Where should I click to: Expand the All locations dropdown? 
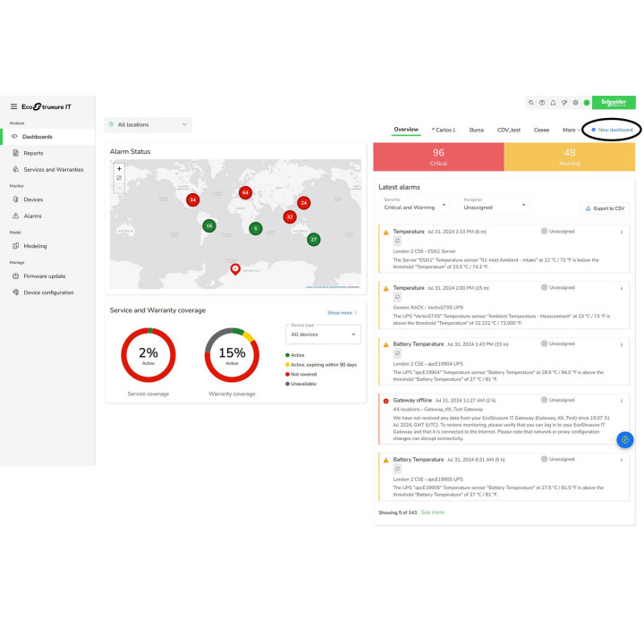(x=148, y=124)
